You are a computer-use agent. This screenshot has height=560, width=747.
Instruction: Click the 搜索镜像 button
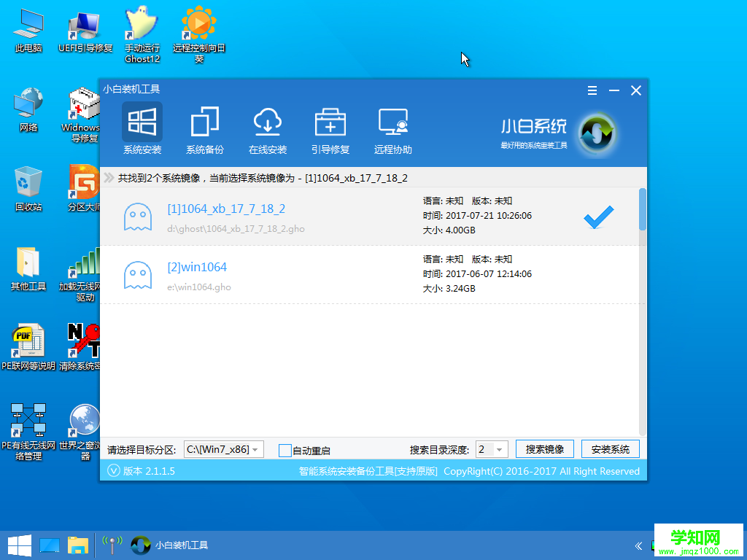544,449
